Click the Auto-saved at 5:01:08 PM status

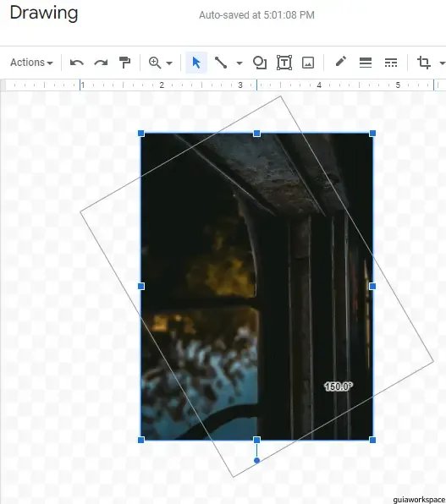click(256, 15)
